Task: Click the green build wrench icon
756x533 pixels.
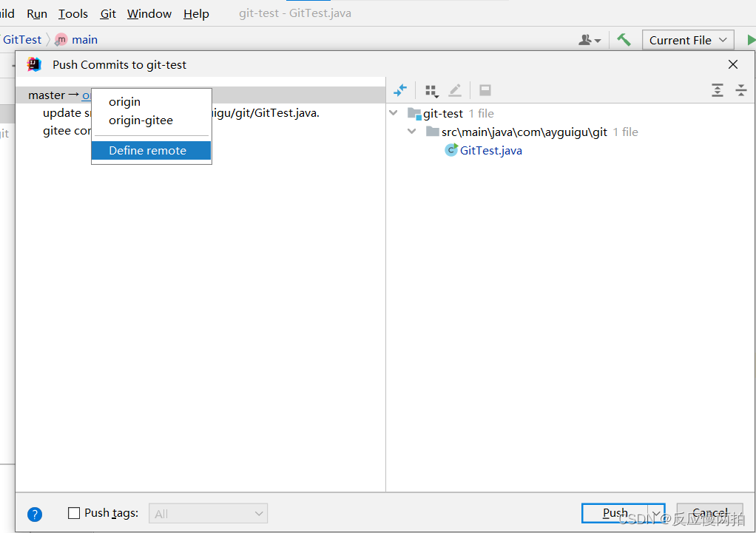Action: pos(625,39)
